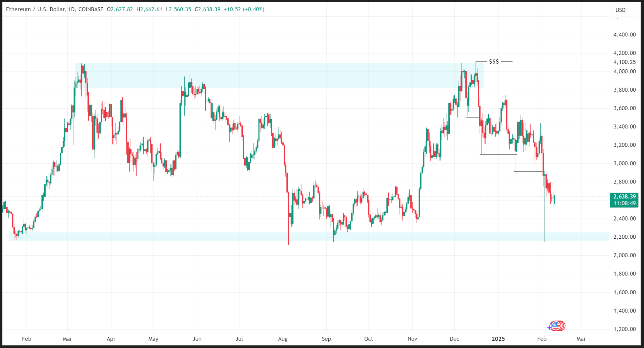Click the 2,400.00 price axis label
644x348 pixels.
[625, 218]
